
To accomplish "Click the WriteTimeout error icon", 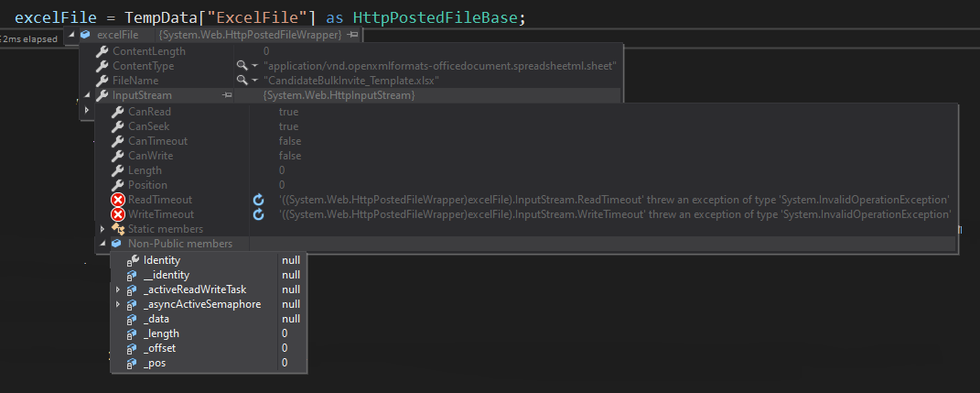I will [117, 214].
